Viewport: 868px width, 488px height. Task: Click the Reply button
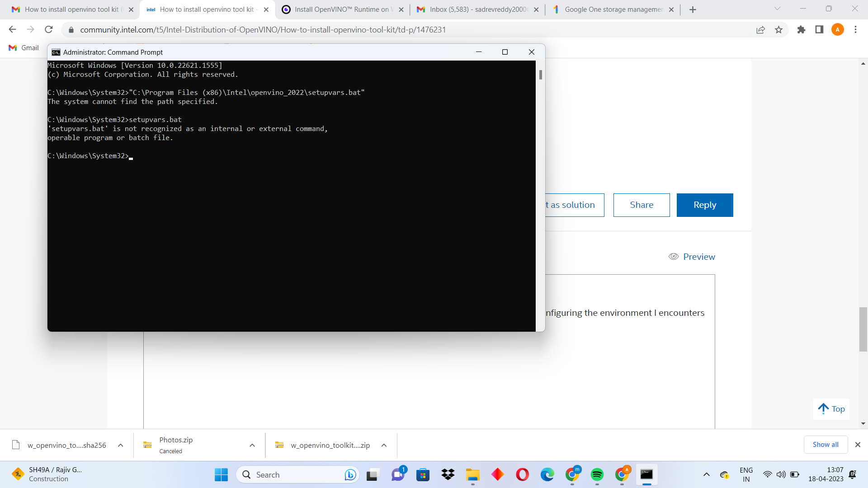(704, 205)
